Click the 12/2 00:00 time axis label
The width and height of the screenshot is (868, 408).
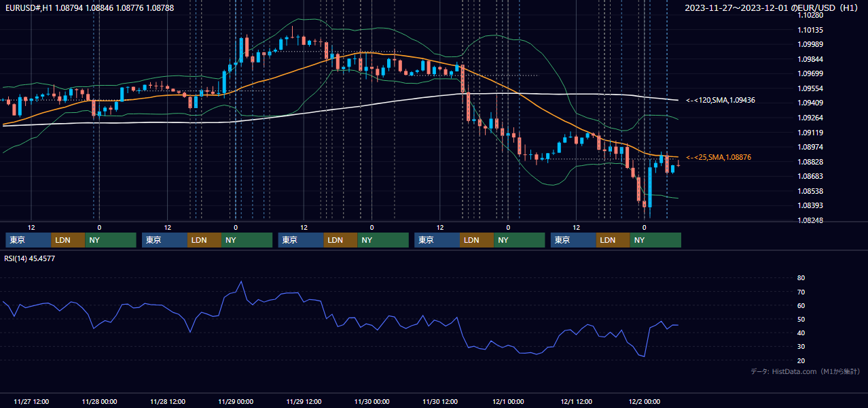(645, 402)
